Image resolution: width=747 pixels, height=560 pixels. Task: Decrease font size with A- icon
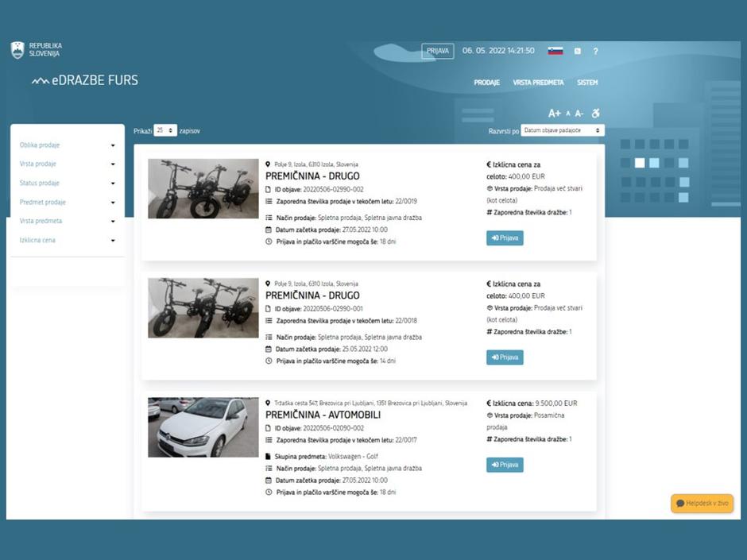click(x=579, y=114)
